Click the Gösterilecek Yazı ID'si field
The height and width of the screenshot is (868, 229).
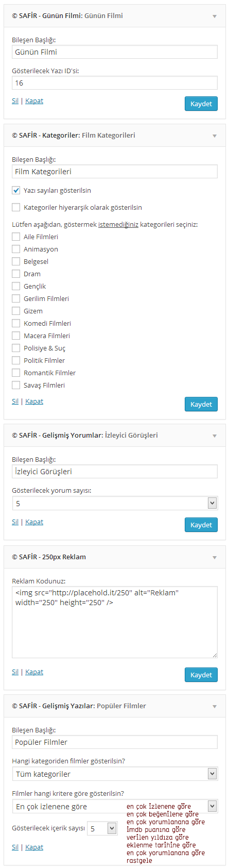click(x=115, y=82)
